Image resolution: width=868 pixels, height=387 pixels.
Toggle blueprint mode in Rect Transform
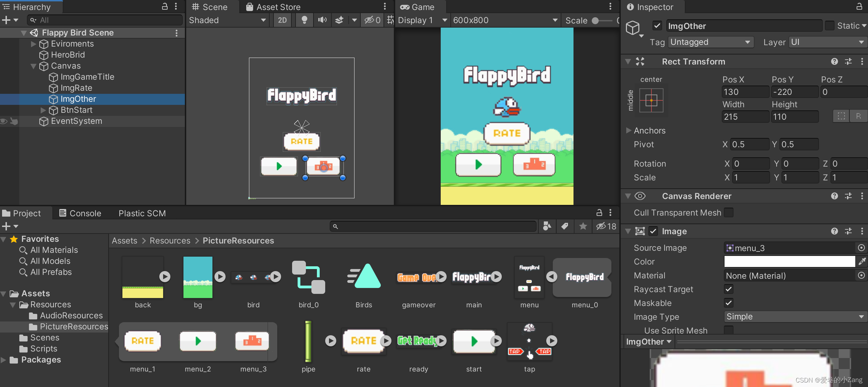click(841, 116)
